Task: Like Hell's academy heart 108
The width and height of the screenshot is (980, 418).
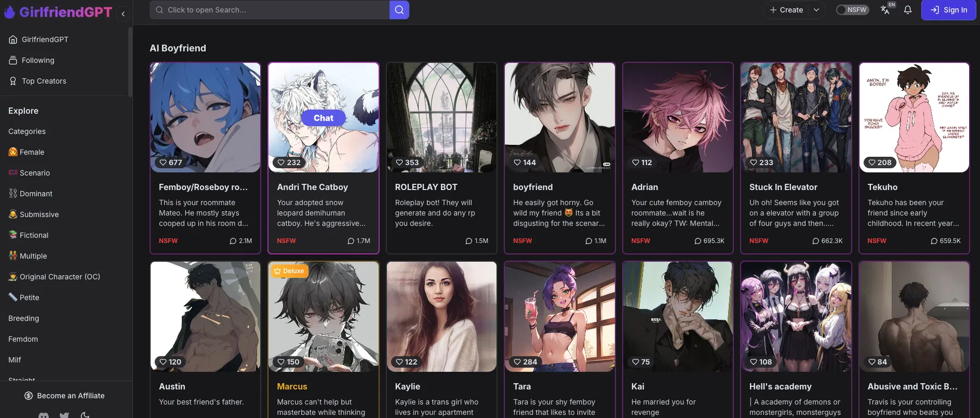Action: [x=761, y=361]
